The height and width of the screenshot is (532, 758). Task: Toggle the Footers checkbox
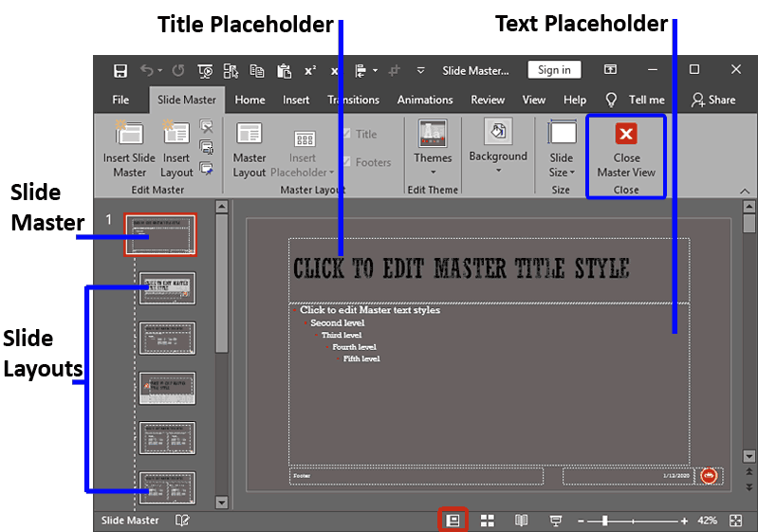pyautogui.click(x=347, y=161)
